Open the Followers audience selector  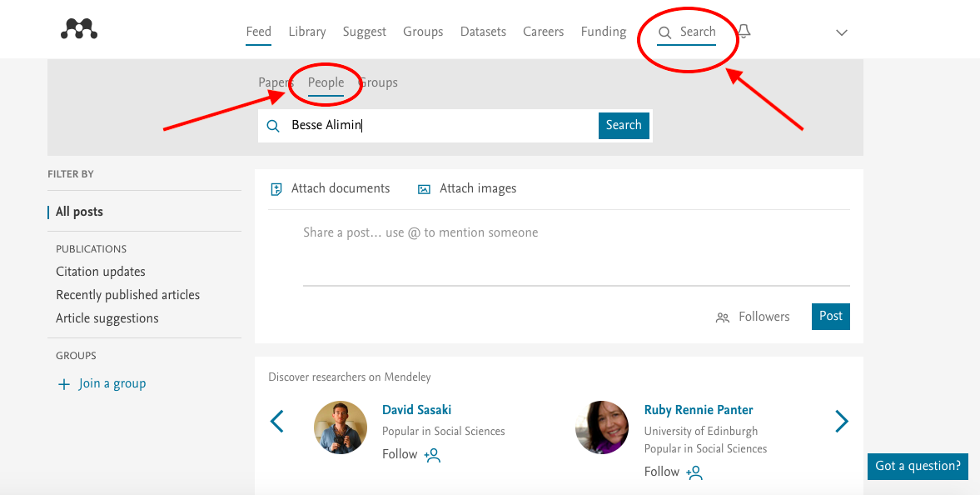[753, 317]
